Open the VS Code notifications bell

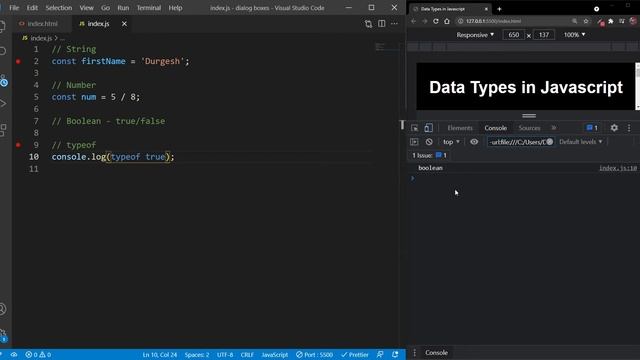395,354
